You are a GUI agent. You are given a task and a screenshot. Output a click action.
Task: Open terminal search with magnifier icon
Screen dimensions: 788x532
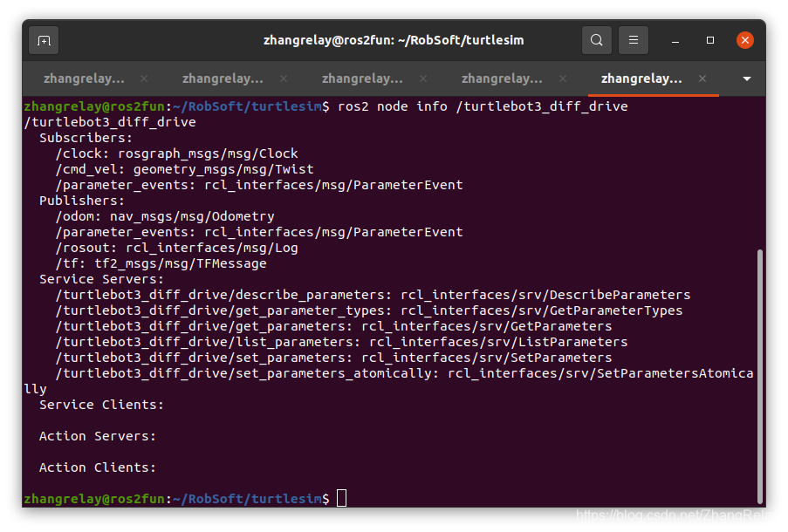pyautogui.click(x=597, y=40)
